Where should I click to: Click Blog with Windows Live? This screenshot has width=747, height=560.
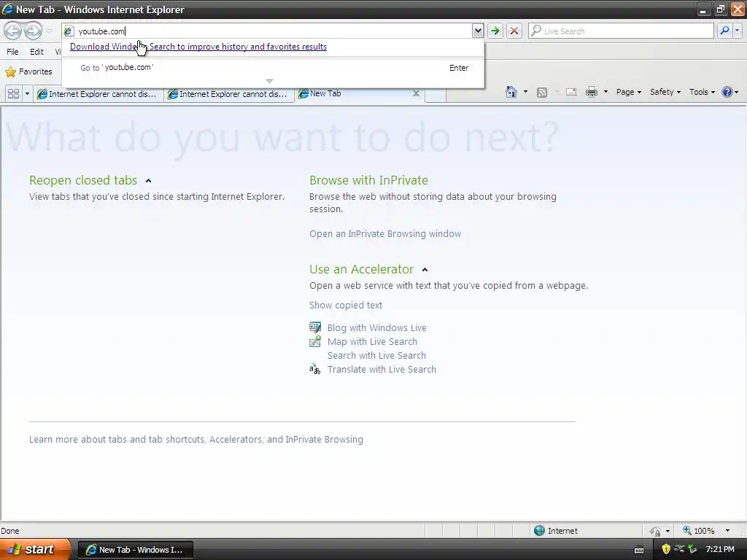coord(377,327)
